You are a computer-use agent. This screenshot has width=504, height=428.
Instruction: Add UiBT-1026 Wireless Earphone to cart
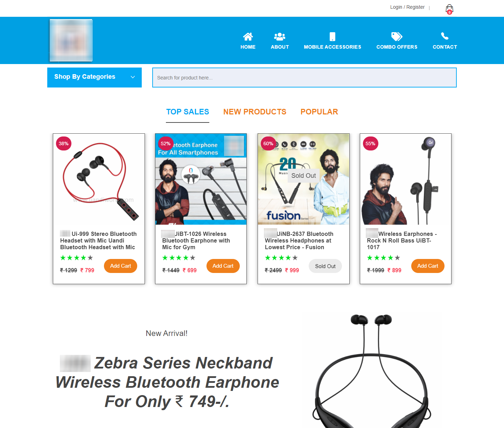tap(223, 266)
